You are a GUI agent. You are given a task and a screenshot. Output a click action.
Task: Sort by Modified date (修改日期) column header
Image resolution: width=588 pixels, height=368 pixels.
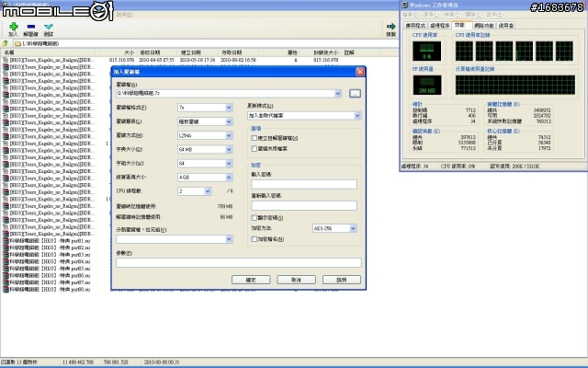click(157, 52)
